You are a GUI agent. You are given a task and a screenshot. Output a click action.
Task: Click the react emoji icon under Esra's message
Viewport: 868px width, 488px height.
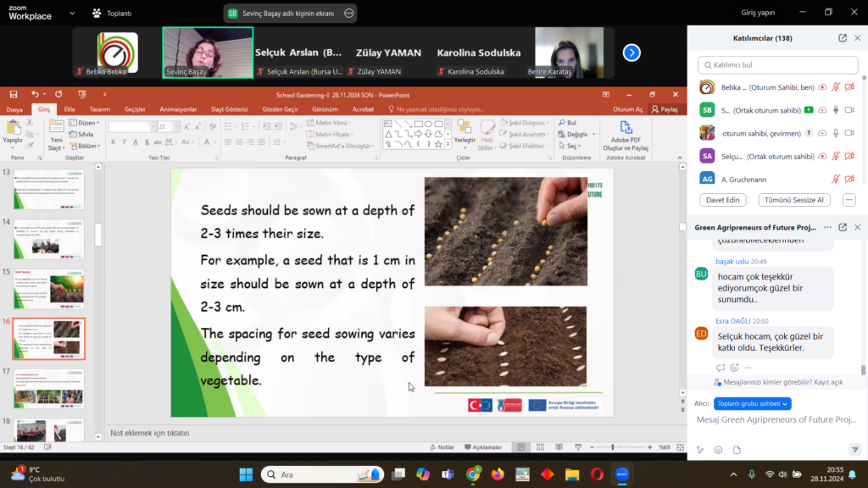coord(734,368)
